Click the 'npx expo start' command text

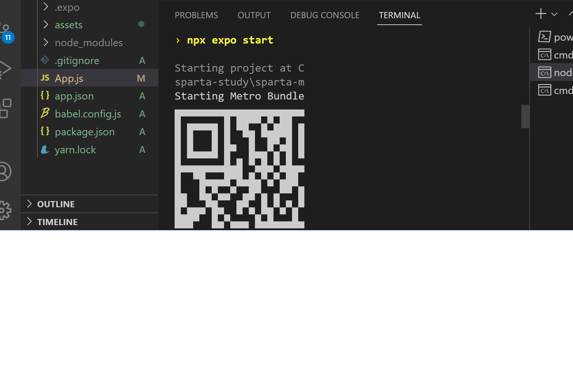[x=230, y=40]
